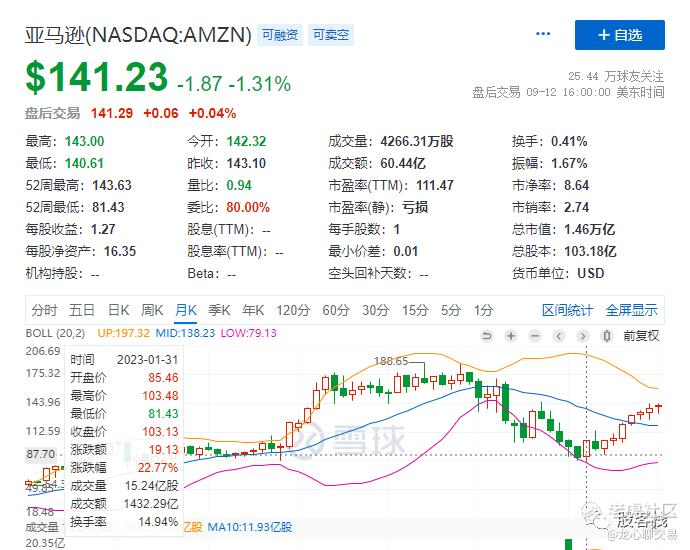Click the UP:197.32 Bollinger value
690x550 pixels.
tap(123, 333)
